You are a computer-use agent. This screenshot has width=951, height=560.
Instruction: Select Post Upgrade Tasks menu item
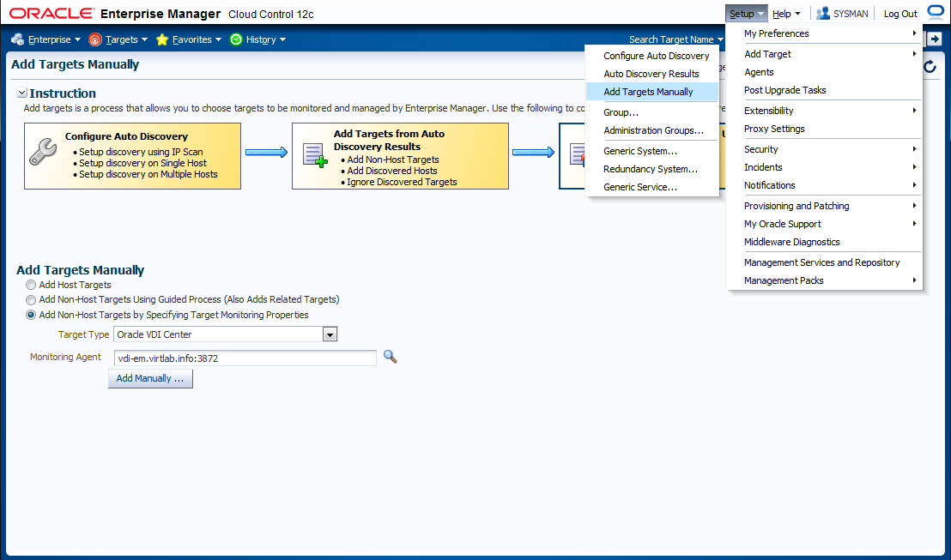tap(824, 90)
